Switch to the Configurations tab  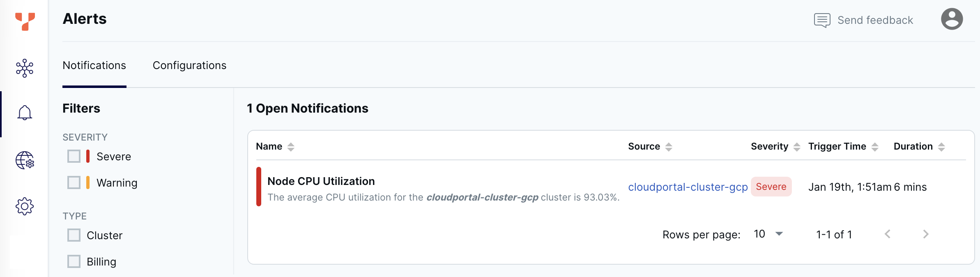(189, 66)
